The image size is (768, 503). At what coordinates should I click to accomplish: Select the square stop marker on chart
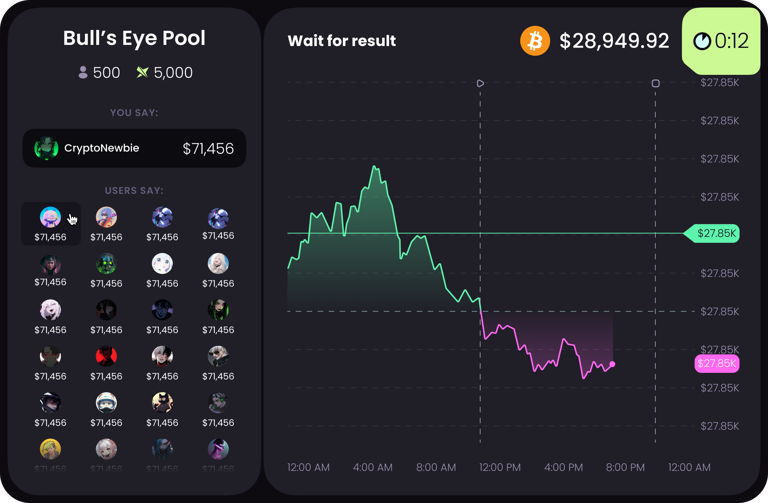(x=655, y=83)
